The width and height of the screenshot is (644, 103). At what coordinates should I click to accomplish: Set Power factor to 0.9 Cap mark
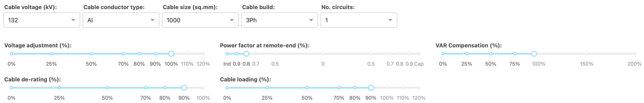(409, 54)
